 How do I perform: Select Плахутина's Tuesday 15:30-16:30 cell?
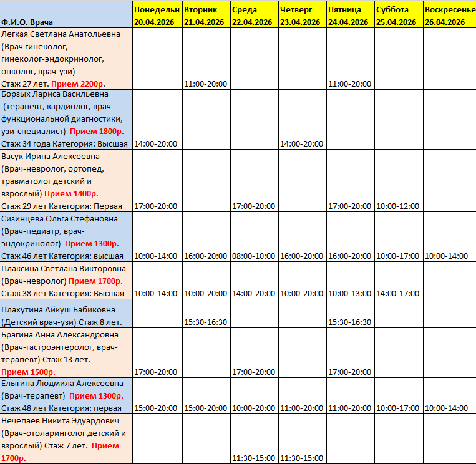pos(206,322)
